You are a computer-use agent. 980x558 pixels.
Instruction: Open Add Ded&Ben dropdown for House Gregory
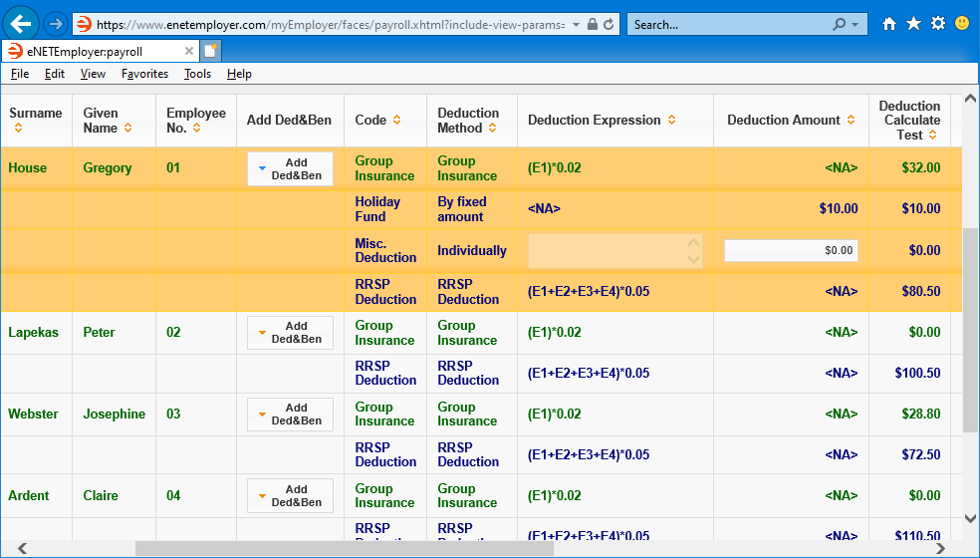click(x=290, y=169)
